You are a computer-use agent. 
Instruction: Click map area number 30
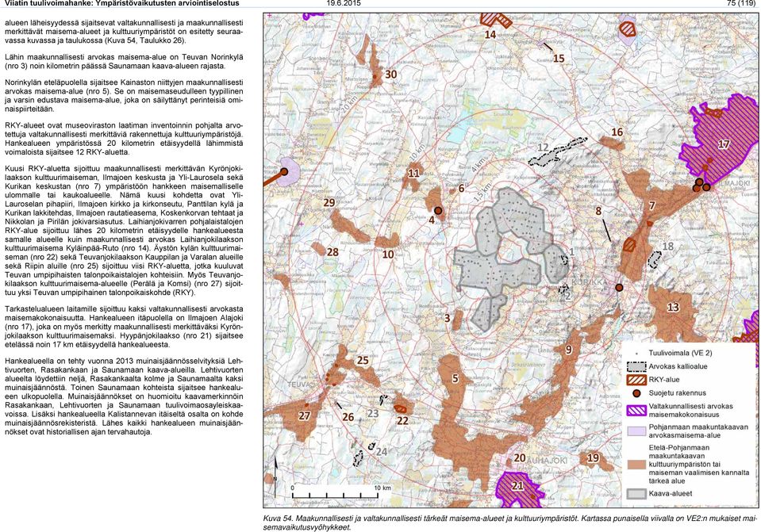pyautogui.click(x=391, y=75)
